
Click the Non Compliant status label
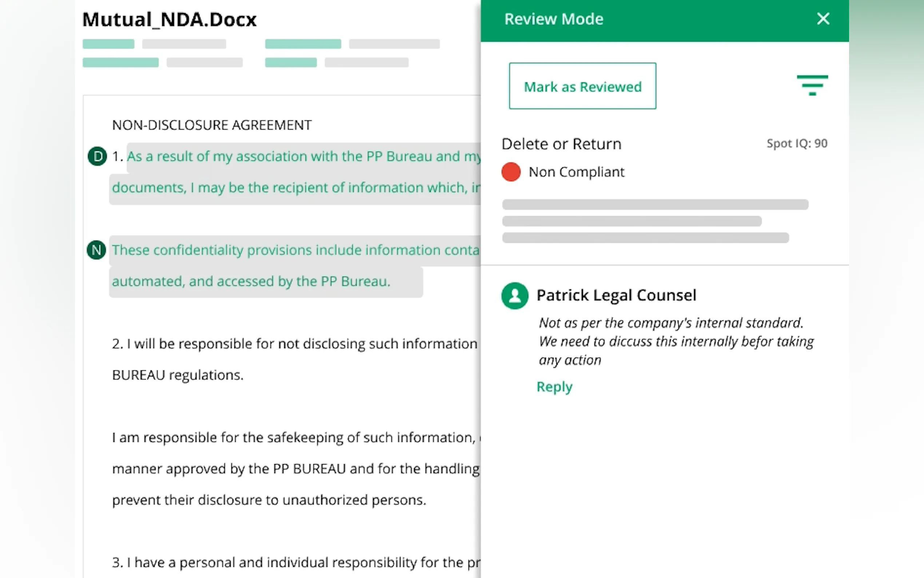pos(576,172)
